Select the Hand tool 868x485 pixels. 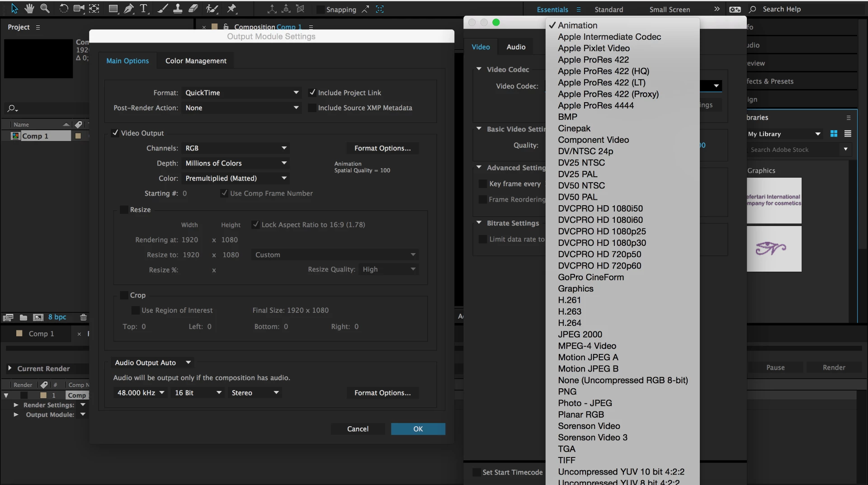pos(29,9)
